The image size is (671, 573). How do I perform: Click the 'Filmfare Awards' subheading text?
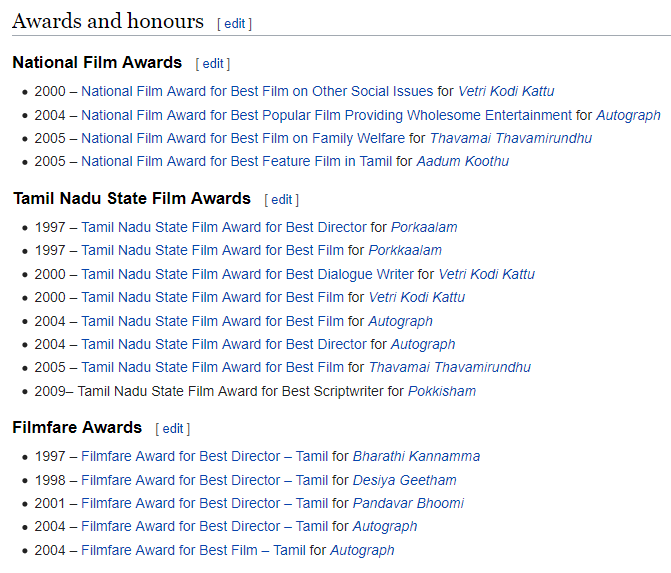[x=77, y=428]
